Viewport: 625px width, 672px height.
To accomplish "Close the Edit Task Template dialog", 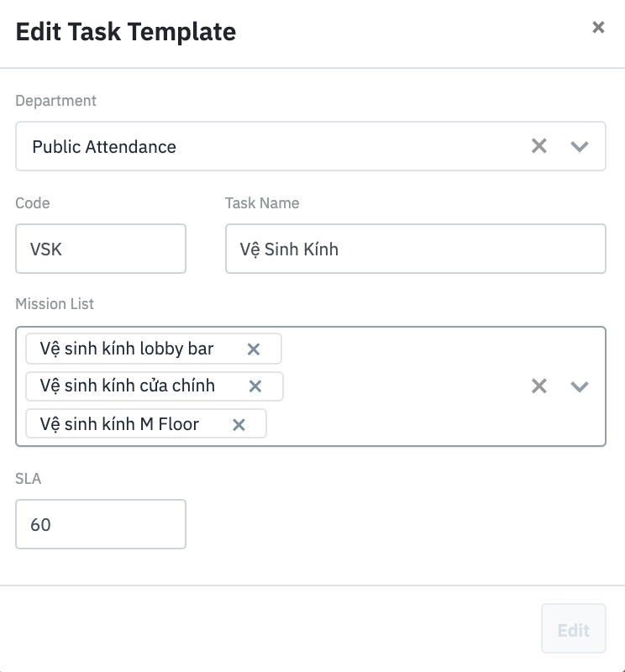I will (x=598, y=28).
